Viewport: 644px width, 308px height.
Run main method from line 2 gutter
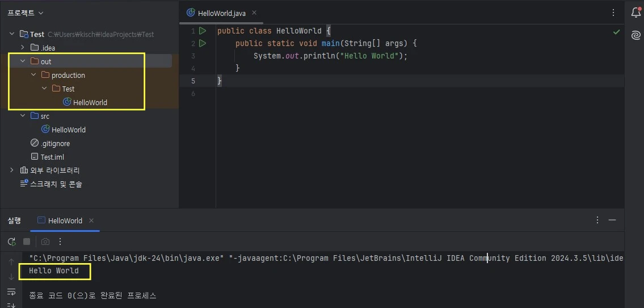point(202,43)
